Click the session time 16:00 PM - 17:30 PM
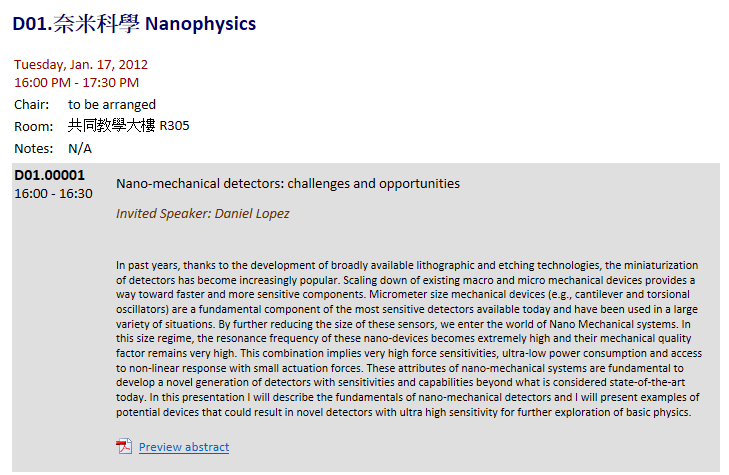 (76, 82)
